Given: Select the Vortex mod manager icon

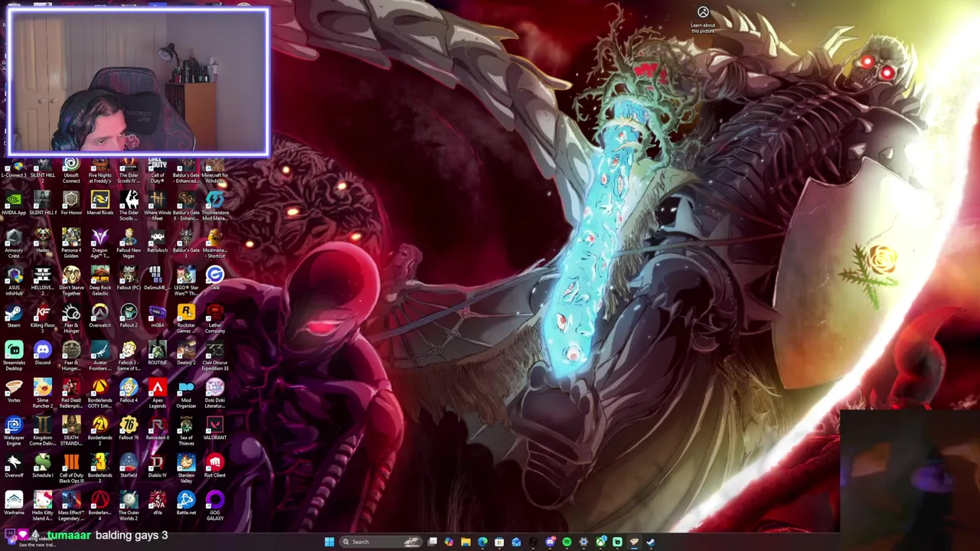Looking at the screenshot, I should [14, 391].
